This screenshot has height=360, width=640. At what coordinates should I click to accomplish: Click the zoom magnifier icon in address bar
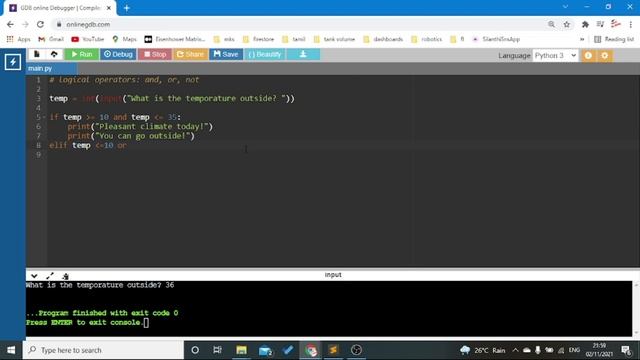tap(551, 24)
